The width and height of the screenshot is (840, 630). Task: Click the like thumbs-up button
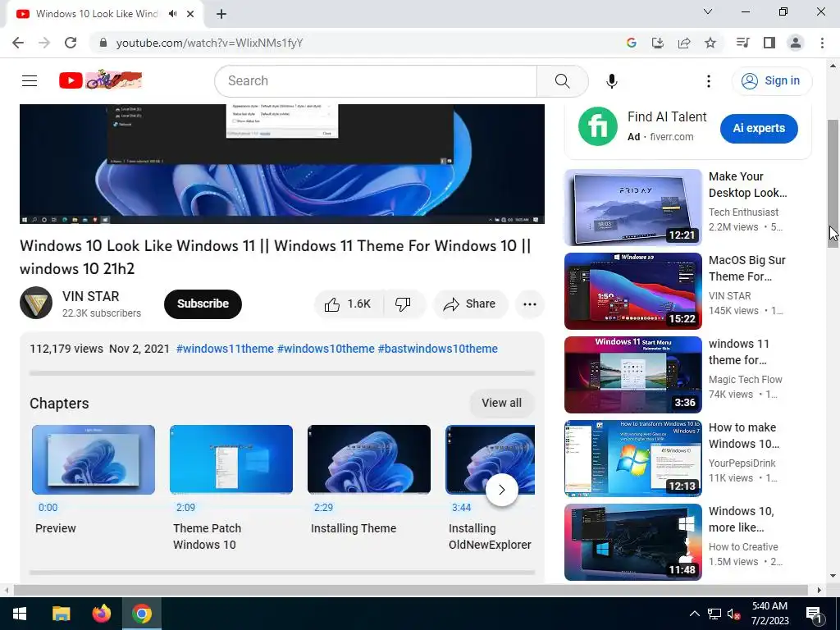click(348, 304)
